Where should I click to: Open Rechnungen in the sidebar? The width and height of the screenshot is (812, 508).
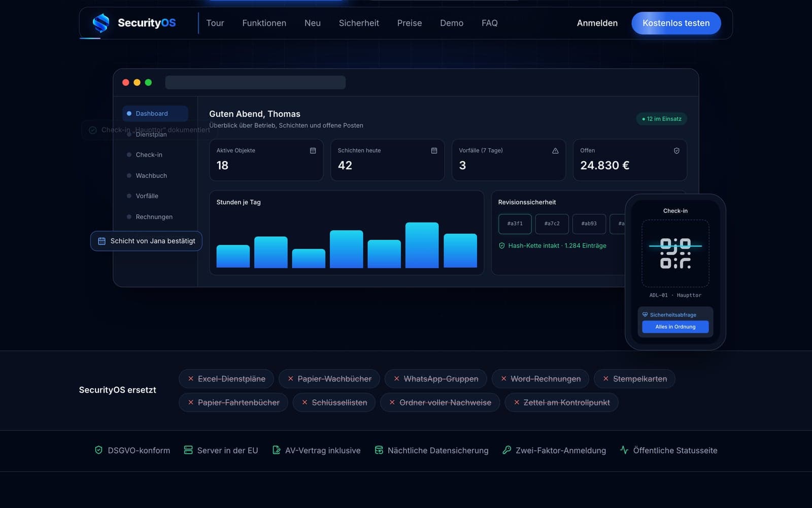click(x=155, y=216)
